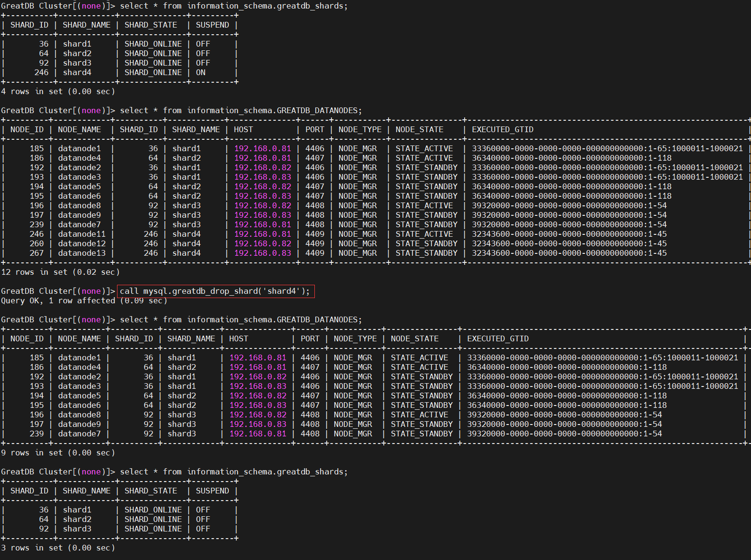Click port 4409 on the datanode12 row
751x560 pixels.
315,243
